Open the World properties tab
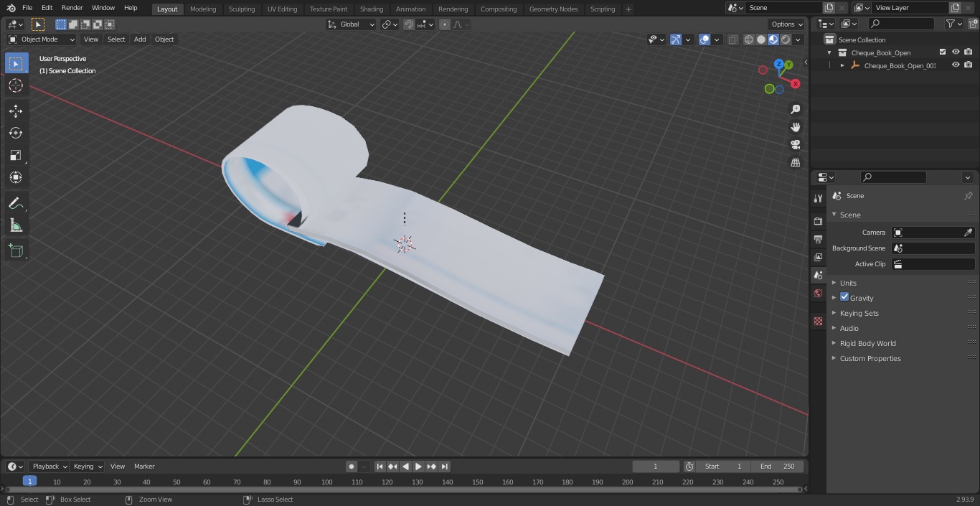Image resolution: width=980 pixels, height=506 pixels. click(818, 293)
